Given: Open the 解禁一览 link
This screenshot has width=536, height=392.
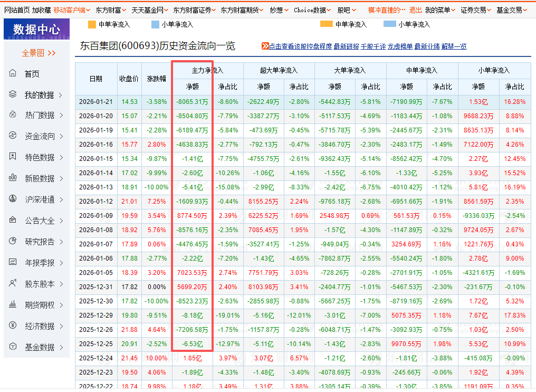Looking at the screenshot, I should point(454,46).
